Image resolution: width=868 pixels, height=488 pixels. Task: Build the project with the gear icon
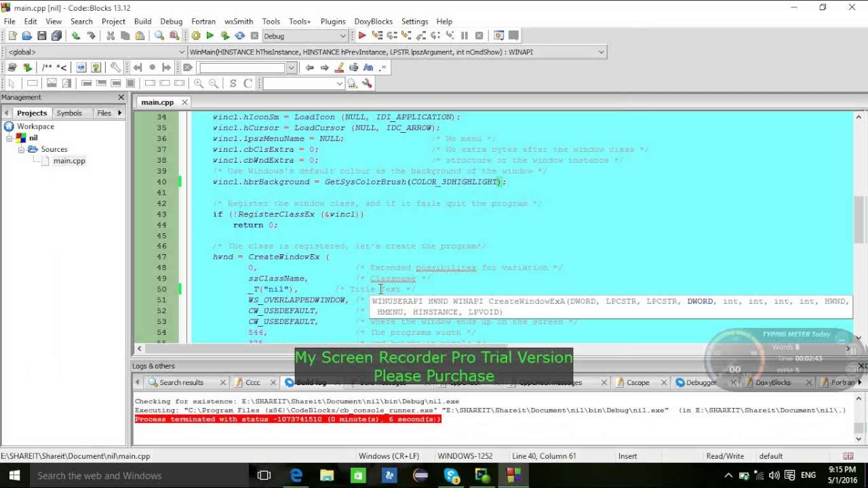pos(195,36)
